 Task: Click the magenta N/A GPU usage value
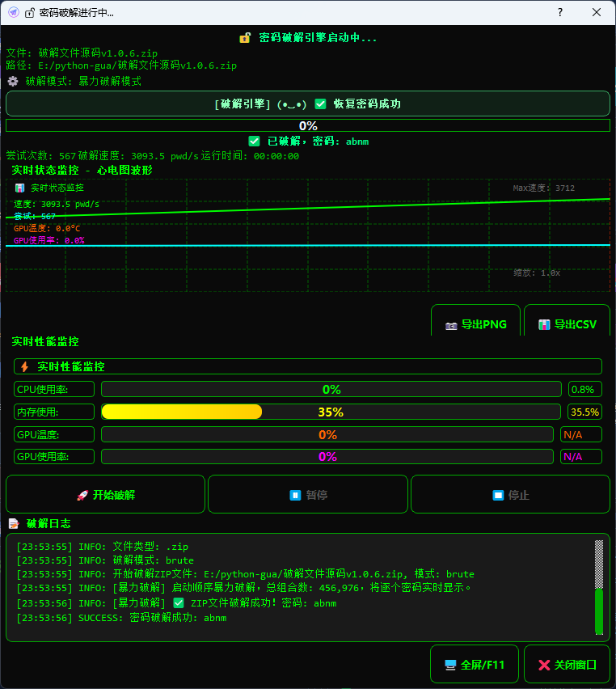point(581,457)
